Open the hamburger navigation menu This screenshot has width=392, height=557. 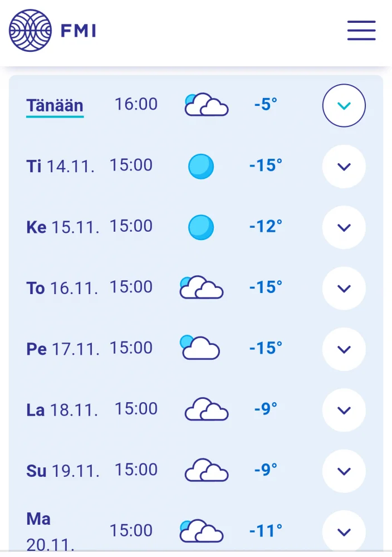361,30
